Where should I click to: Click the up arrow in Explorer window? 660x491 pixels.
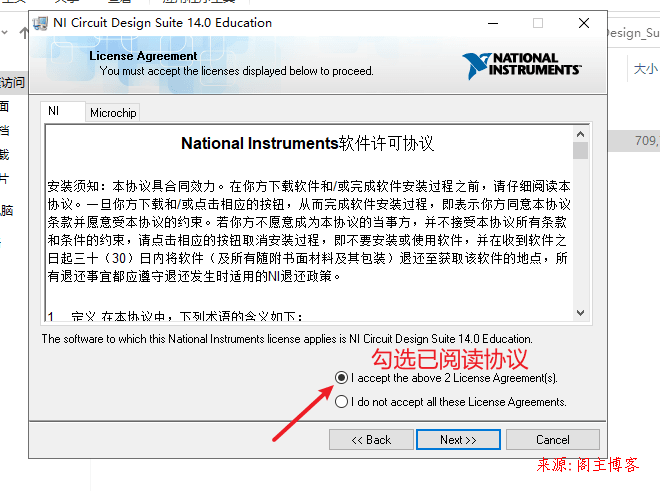[x=24, y=33]
